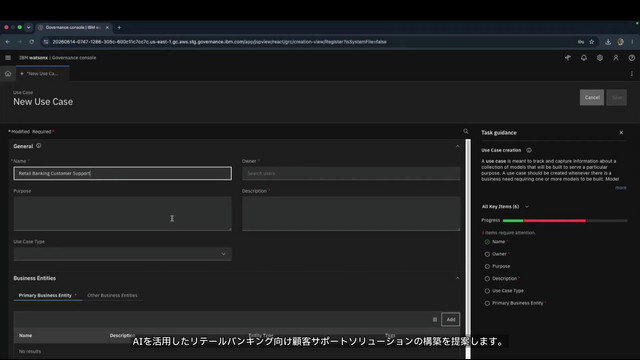Click the table columns icon beside Add
Screen dimensions: 640x360
click(435, 320)
